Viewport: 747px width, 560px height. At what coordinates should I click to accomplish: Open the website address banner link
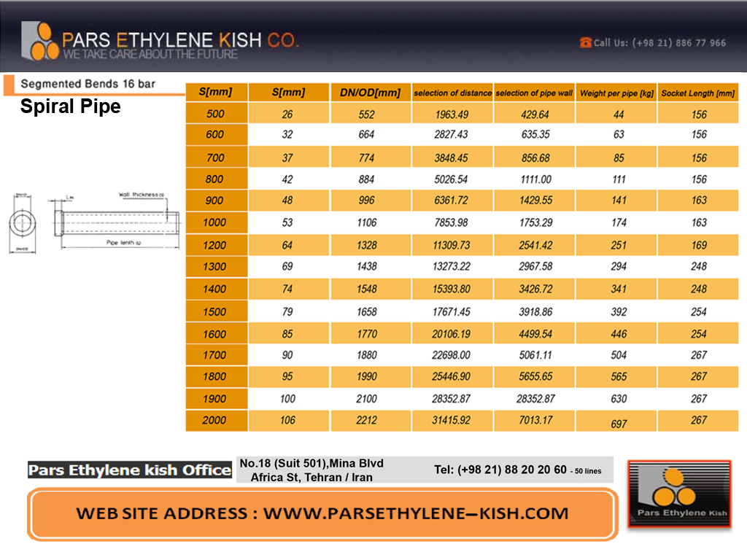322,514
